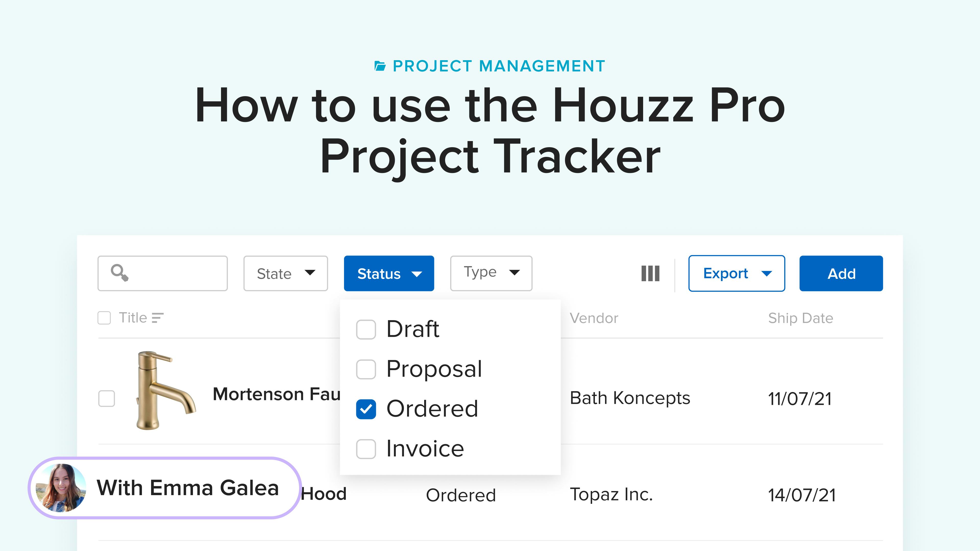
Task: Select the Mortenson Faucet row checkbox
Action: pyautogui.click(x=106, y=398)
